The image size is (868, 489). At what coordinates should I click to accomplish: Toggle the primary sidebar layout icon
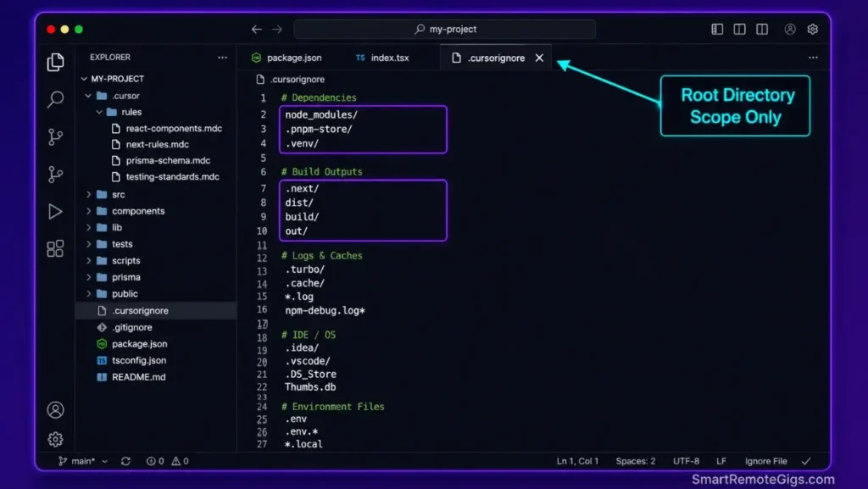717,30
